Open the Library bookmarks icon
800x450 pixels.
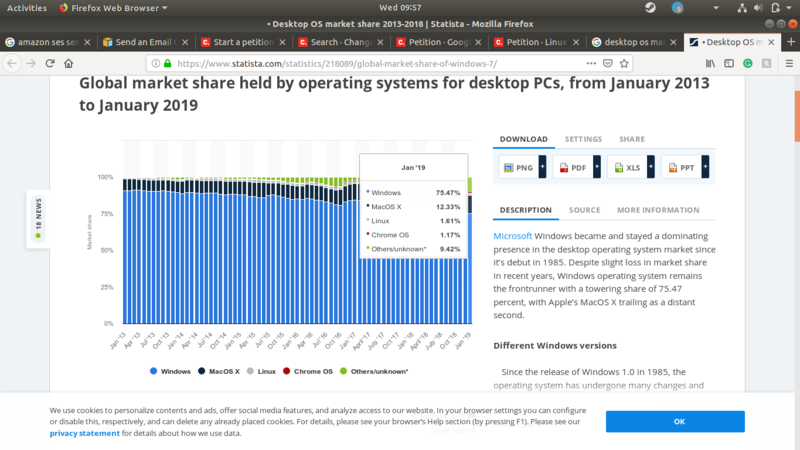[710, 64]
